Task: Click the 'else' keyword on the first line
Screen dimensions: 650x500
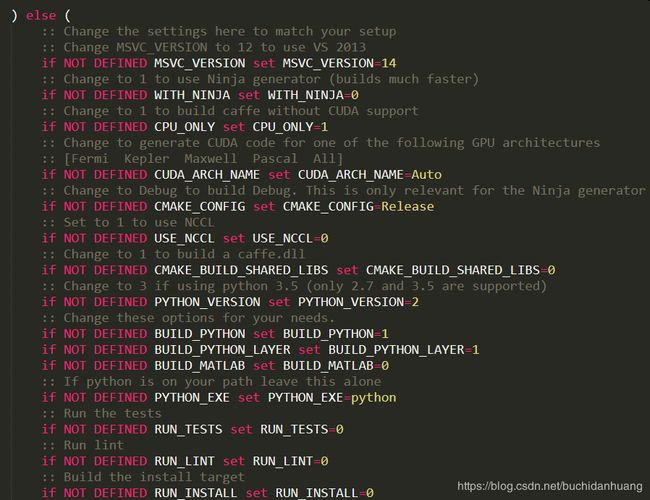Action: (x=41, y=15)
